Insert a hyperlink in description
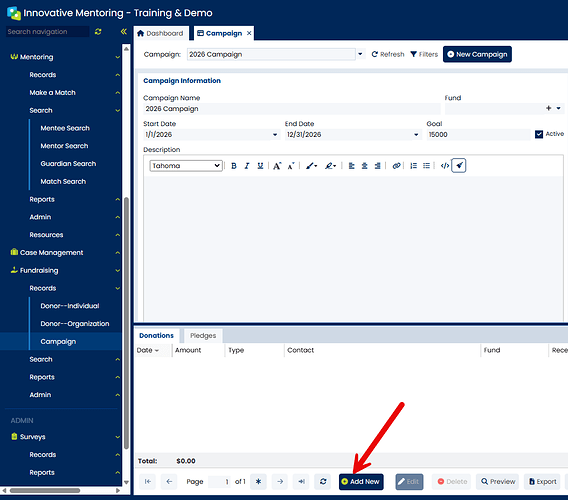 click(396, 166)
